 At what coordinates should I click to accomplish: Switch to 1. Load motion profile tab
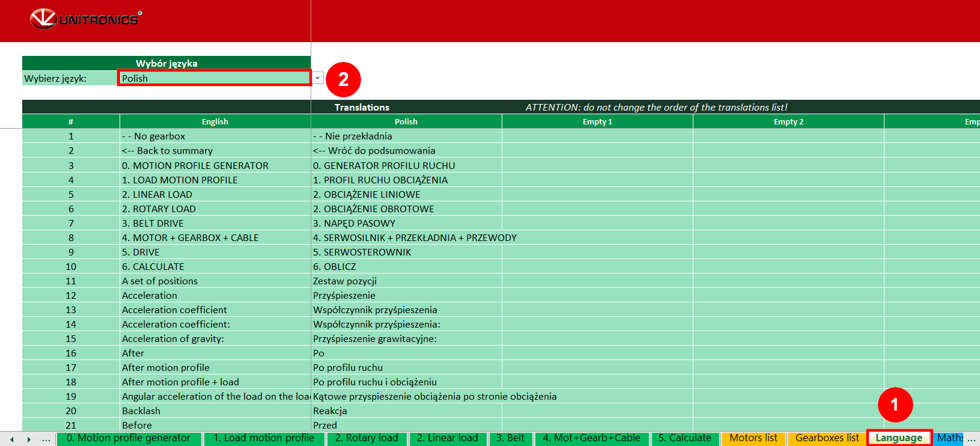[264, 438]
